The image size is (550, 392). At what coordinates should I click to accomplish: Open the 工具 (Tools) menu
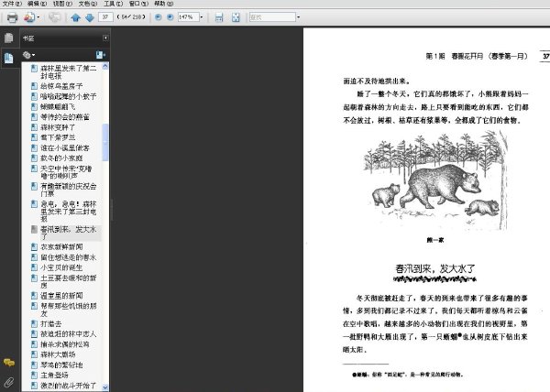[113, 4]
